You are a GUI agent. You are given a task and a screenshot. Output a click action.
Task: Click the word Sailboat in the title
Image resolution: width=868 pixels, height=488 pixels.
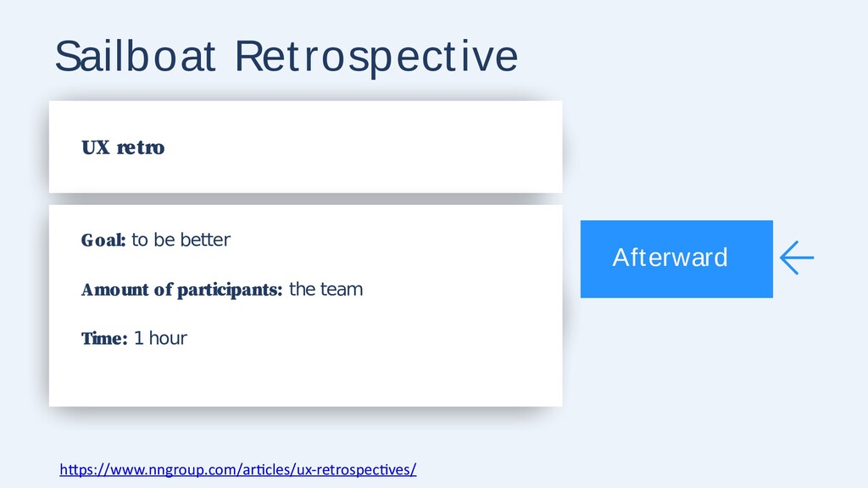tap(135, 57)
